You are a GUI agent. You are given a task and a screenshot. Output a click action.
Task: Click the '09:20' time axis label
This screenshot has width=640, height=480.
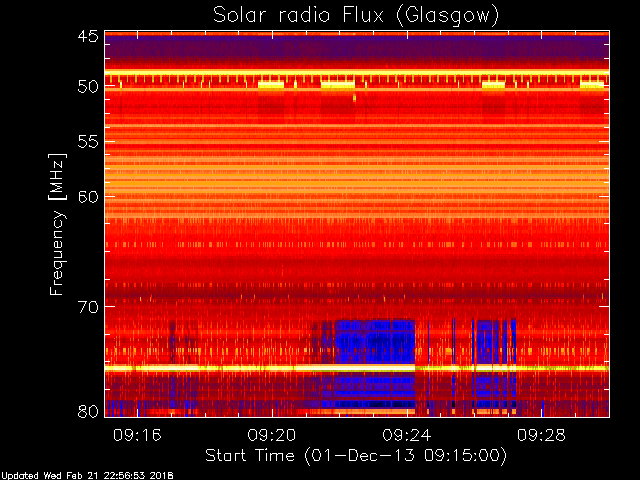pos(272,436)
